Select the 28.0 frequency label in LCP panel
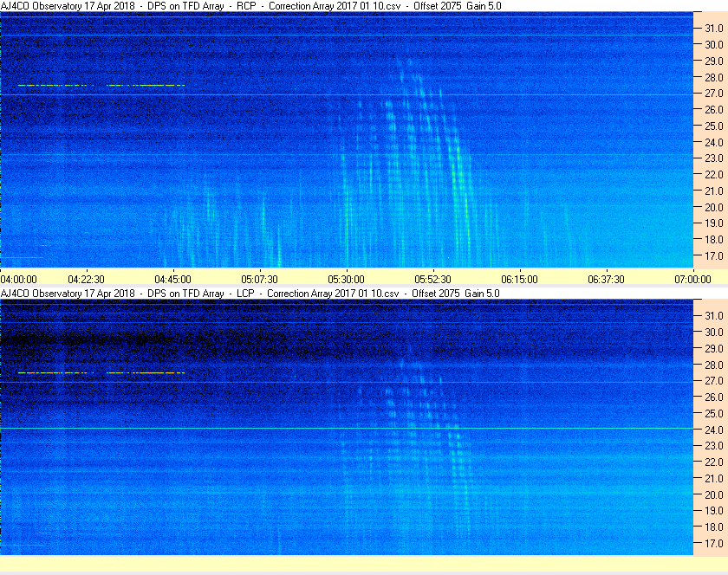 [714, 365]
